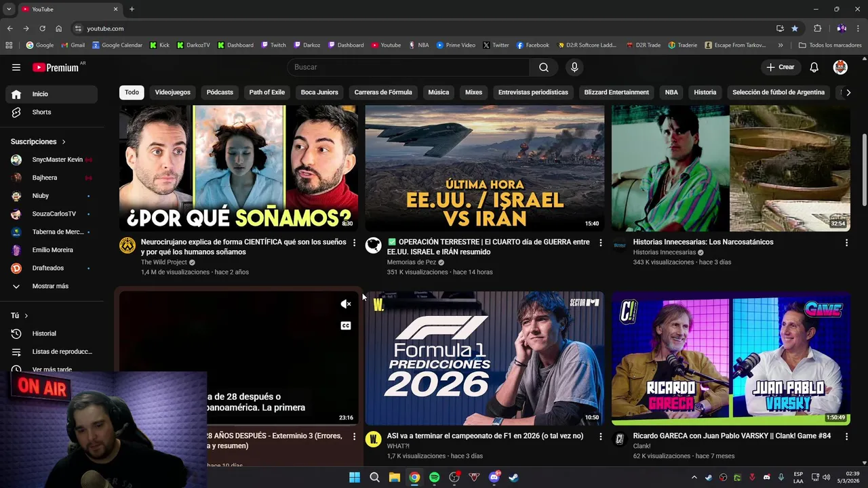Toggle captions on the preview video

(346, 326)
